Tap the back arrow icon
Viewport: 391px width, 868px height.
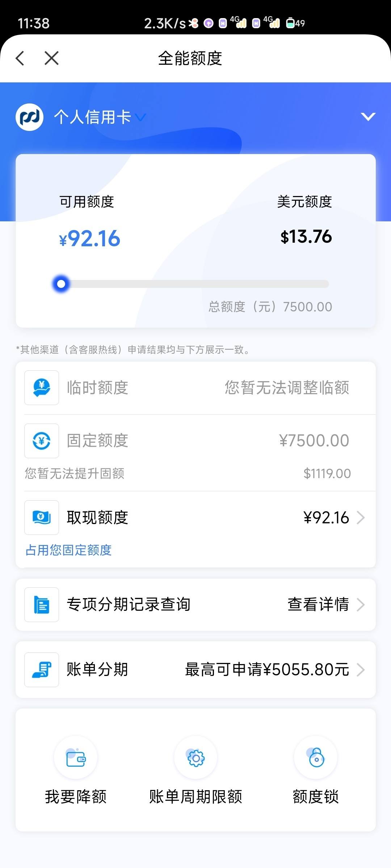tap(20, 58)
